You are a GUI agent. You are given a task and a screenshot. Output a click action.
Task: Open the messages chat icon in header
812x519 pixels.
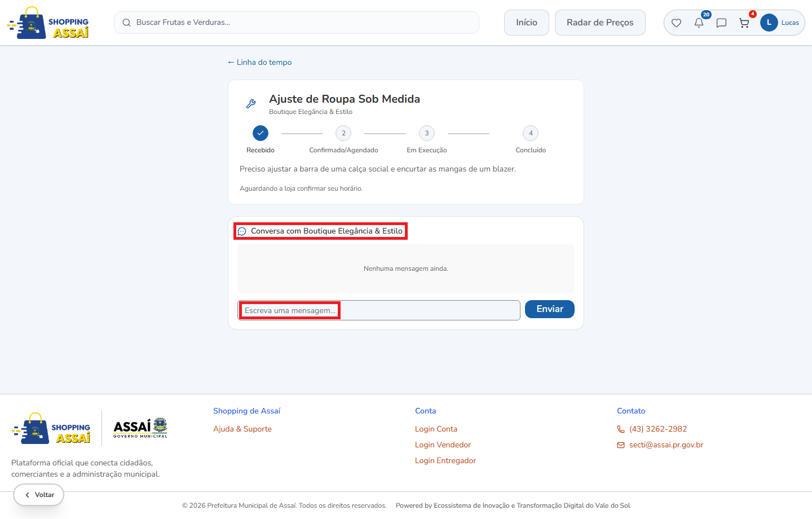click(721, 23)
